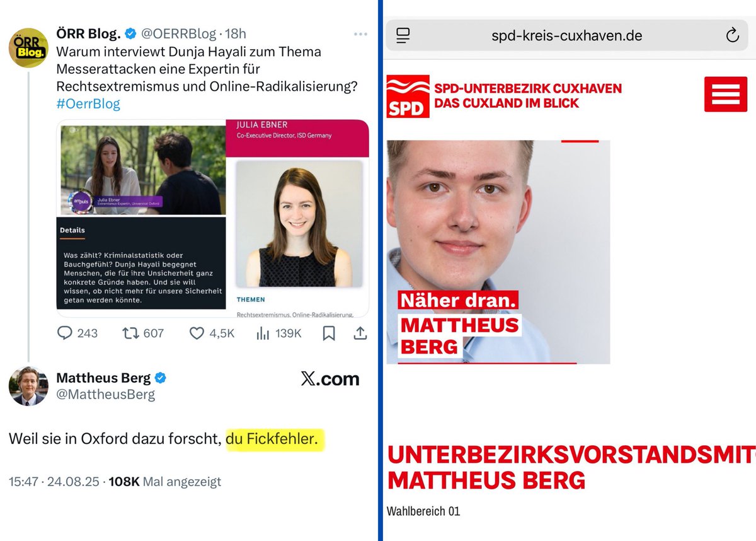Click the SPD logo

pos(408,96)
